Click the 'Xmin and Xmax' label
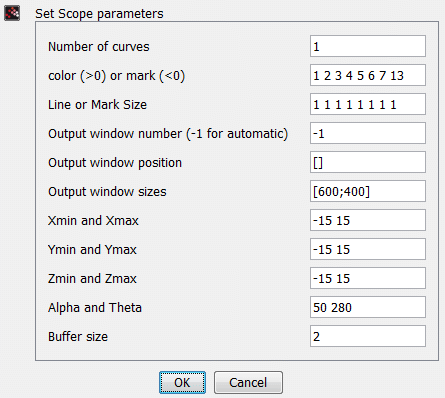 point(93,221)
